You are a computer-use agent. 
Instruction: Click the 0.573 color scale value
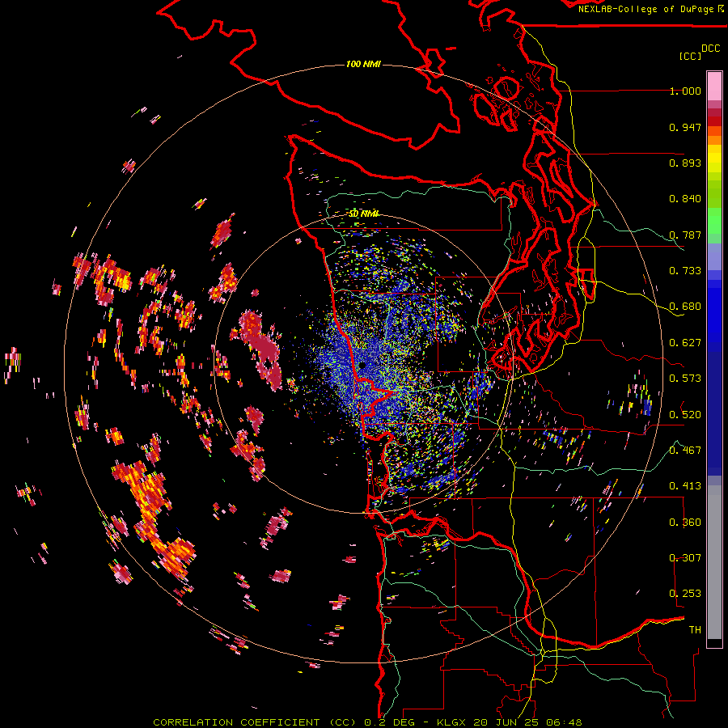click(x=685, y=379)
